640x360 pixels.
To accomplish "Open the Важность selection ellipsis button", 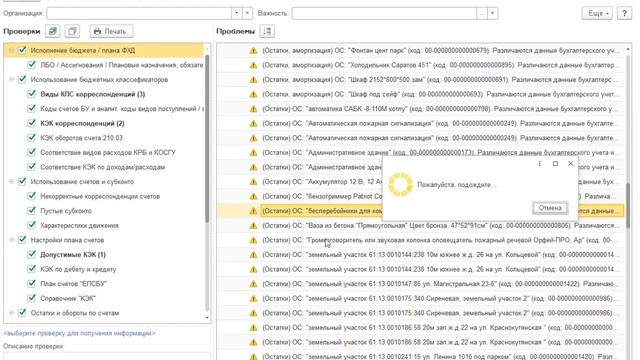I will pos(482,13).
